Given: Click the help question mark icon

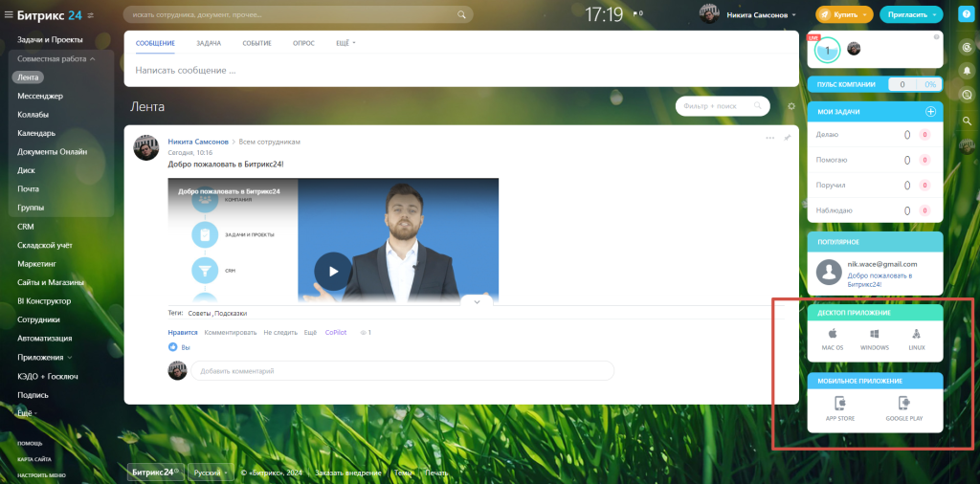Looking at the screenshot, I should 967,15.
